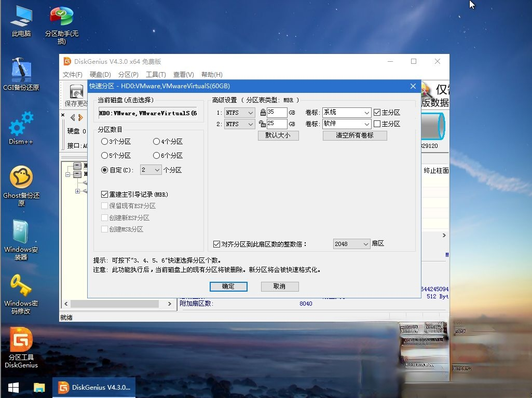532x398 pixels.
Task: Click the partition 2 size field (25)
Action: tap(277, 124)
